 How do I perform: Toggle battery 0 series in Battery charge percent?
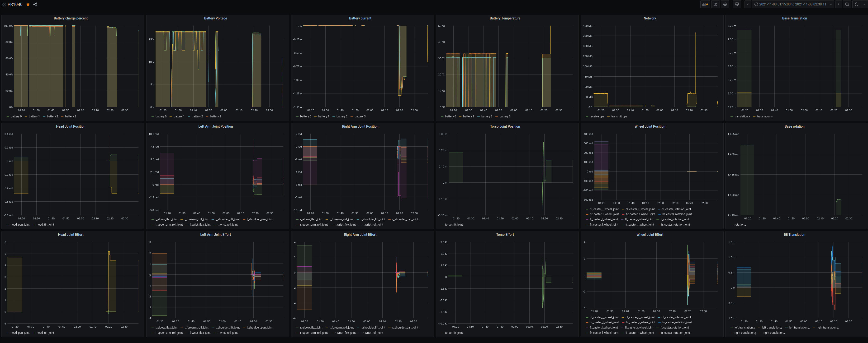click(16, 116)
